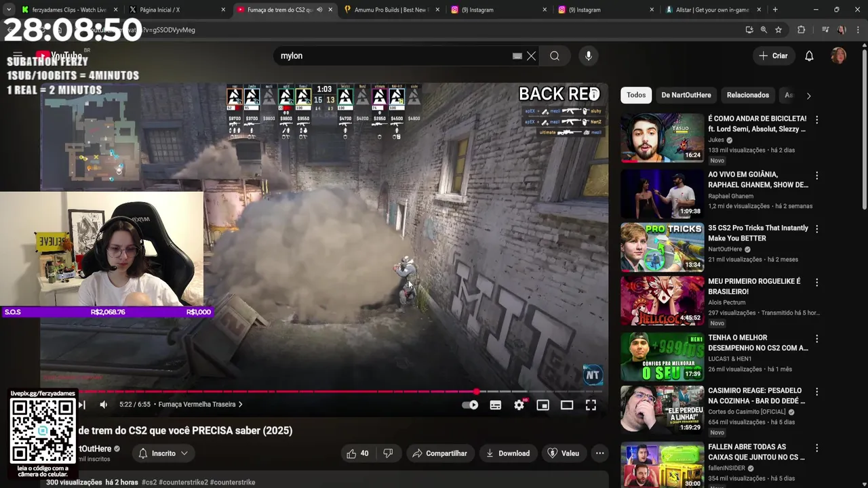Click the info card icon on video
The width and height of the screenshot is (868, 488).
(594, 94)
